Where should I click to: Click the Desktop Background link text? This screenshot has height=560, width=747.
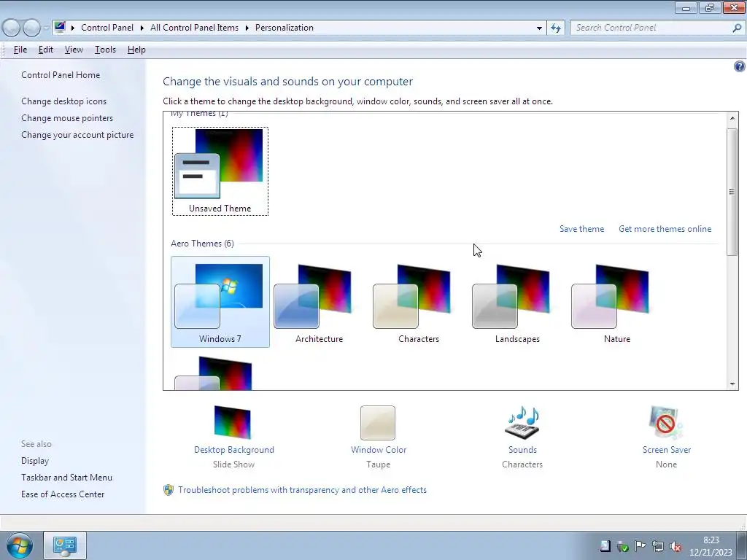pyautogui.click(x=234, y=449)
